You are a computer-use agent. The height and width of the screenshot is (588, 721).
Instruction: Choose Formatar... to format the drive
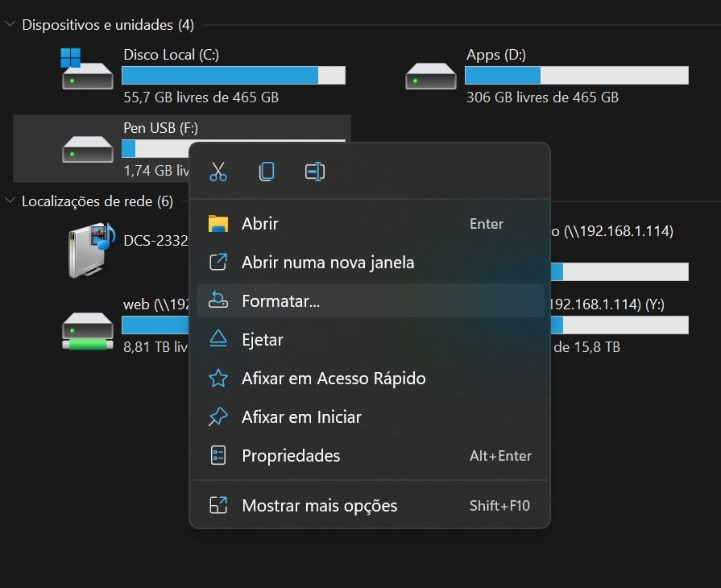[280, 301]
